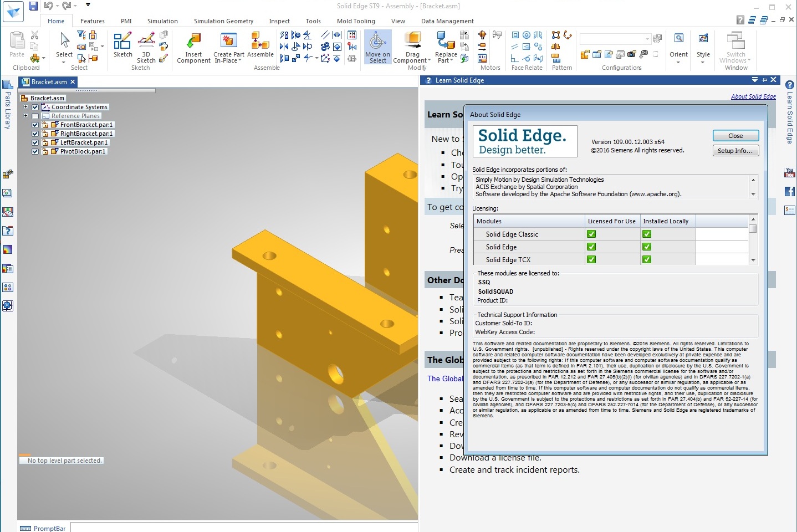The width and height of the screenshot is (797, 532).
Task: Open the Orient dropdown arrow
Action: coord(678,62)
